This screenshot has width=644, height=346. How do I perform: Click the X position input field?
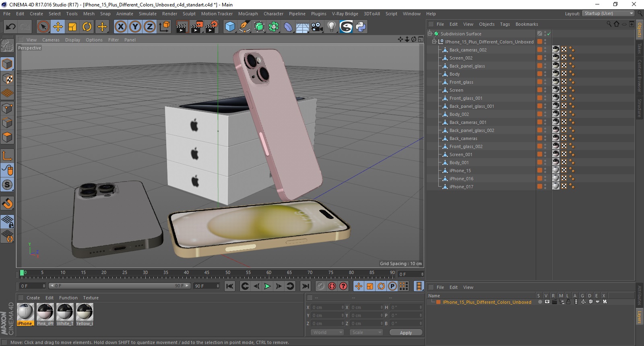point(328,307)
